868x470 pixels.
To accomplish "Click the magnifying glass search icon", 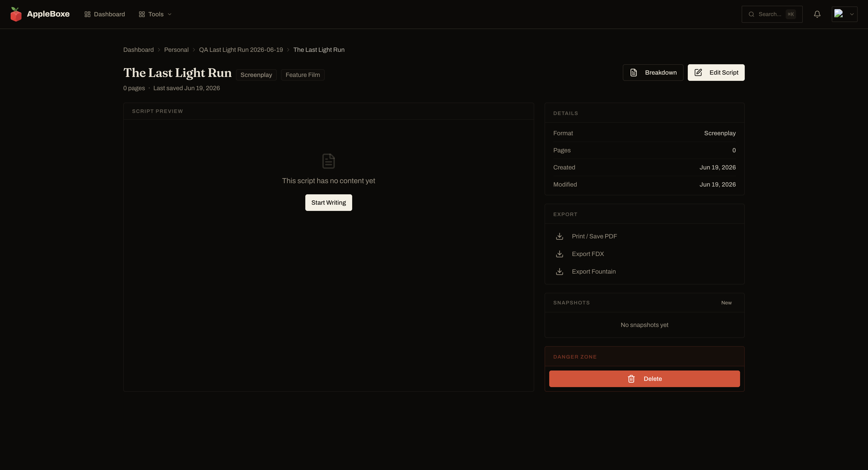I will [x=751, y=14].
